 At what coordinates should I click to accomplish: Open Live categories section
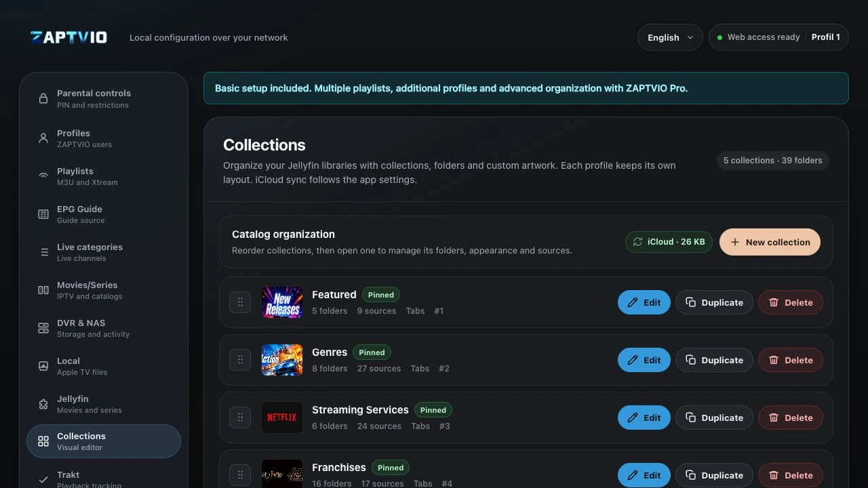[x=104, y=252]
